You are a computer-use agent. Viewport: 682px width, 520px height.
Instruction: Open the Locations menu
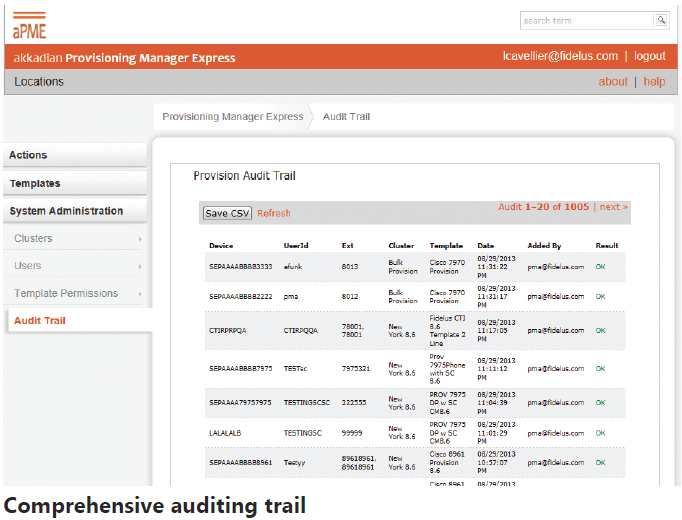pyautogui.click(x=40, y=82)
